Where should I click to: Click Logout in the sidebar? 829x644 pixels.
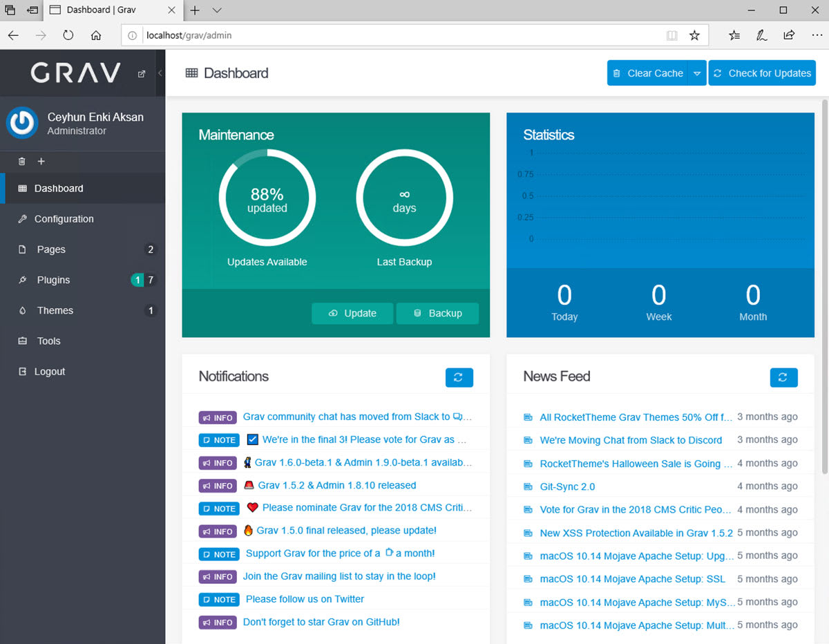click(83, 371)
